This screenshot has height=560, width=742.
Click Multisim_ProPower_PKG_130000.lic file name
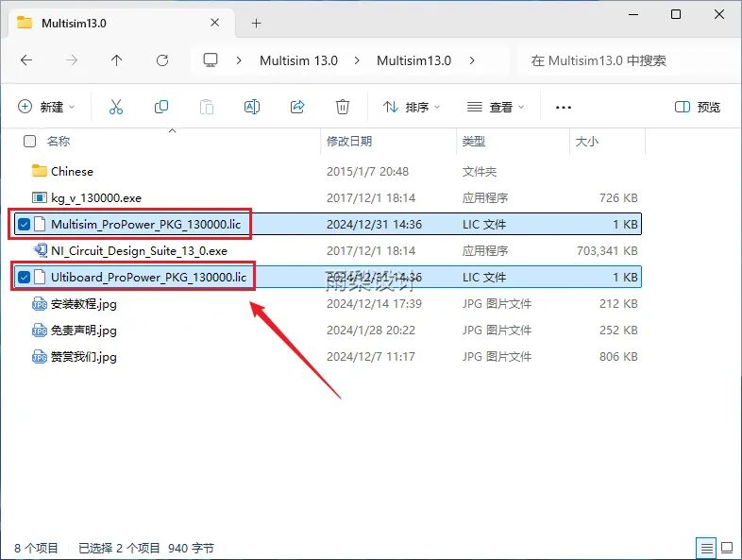(145, 225)
